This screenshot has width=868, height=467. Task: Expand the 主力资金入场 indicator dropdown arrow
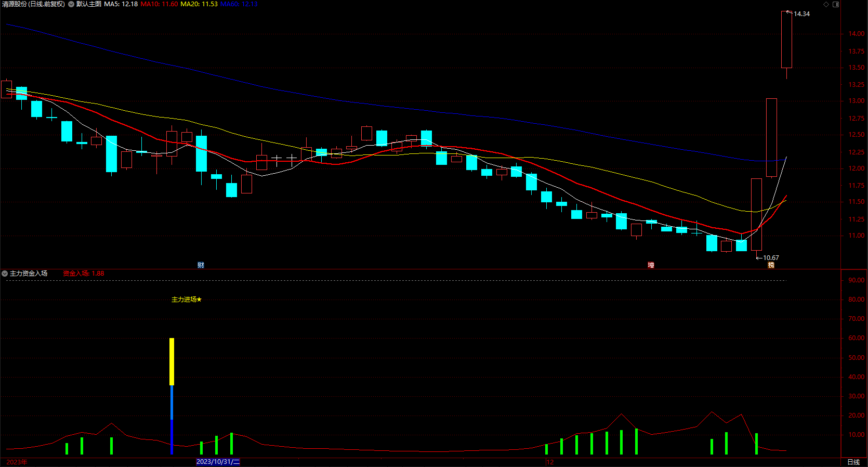5,274
